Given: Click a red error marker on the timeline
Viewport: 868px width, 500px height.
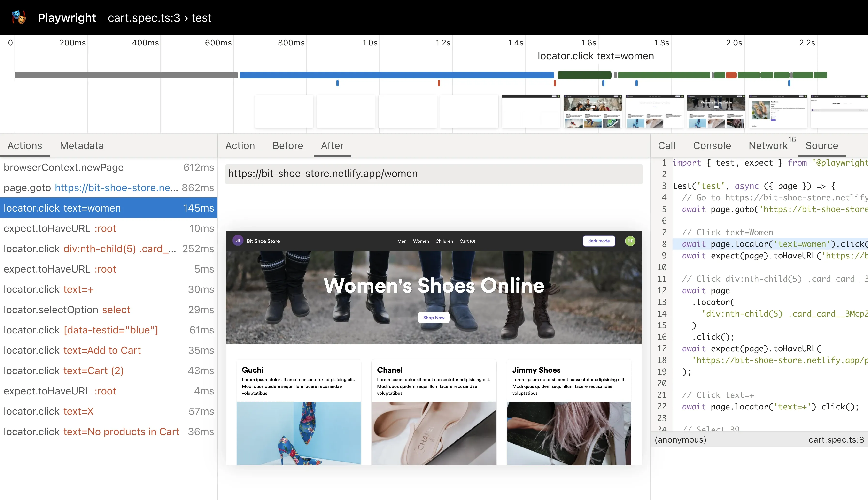Looking at the screenshot, I should [x=439, y=83].
